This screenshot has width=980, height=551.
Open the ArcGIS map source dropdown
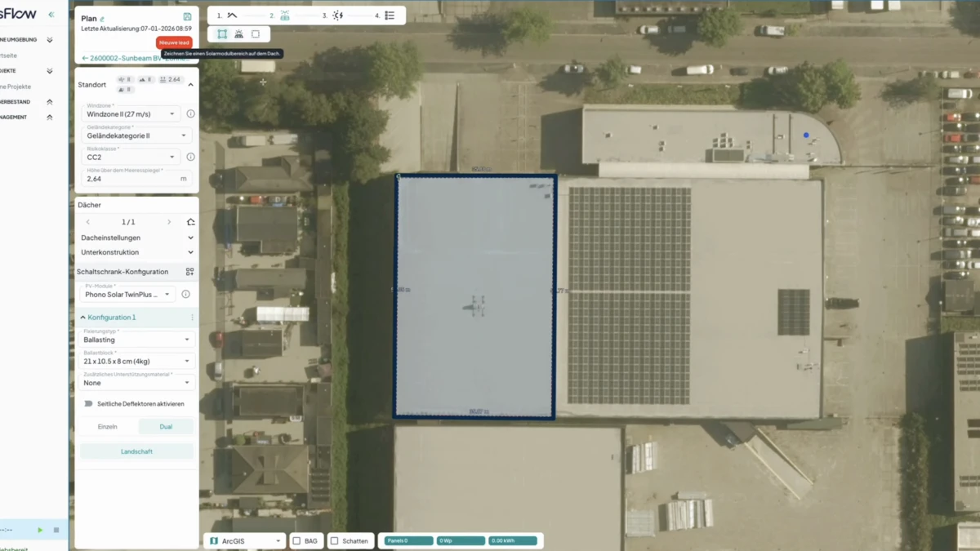(245, 541)
